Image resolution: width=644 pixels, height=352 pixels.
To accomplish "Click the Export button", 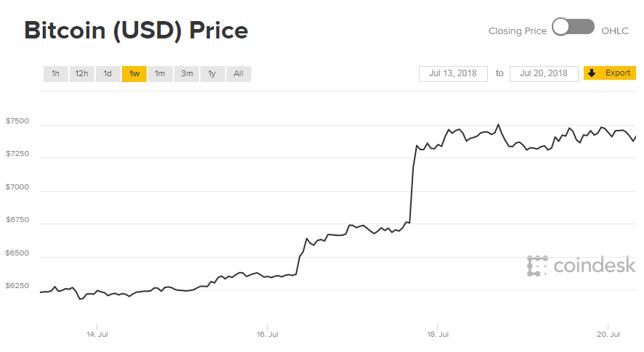I will (618, 73).
